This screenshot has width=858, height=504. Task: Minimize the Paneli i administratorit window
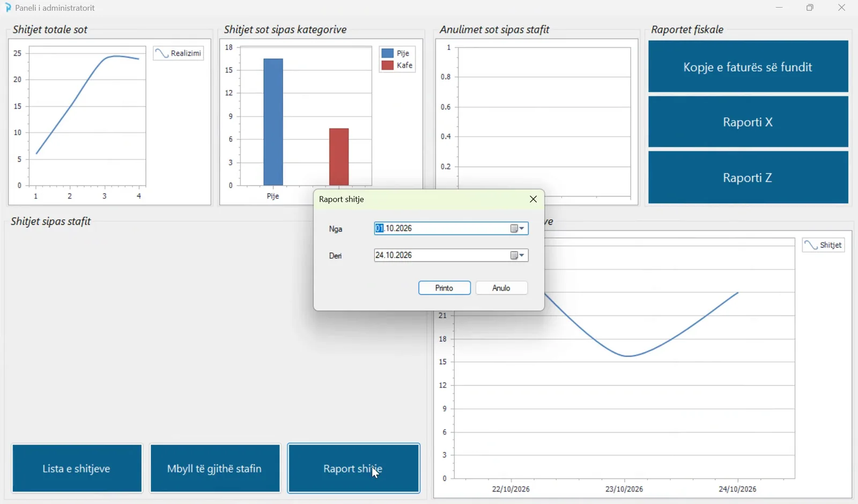(x=779, y=8)
